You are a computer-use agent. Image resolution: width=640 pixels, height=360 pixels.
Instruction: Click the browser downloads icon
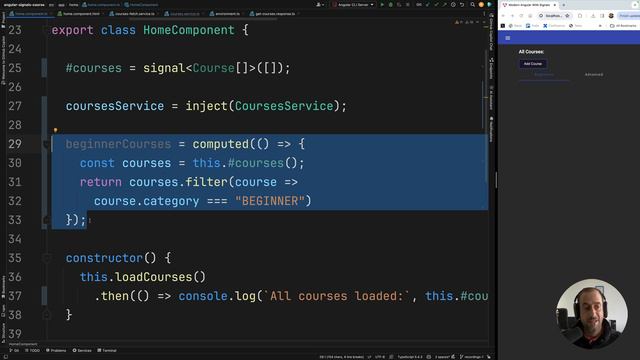click(593, 16)
